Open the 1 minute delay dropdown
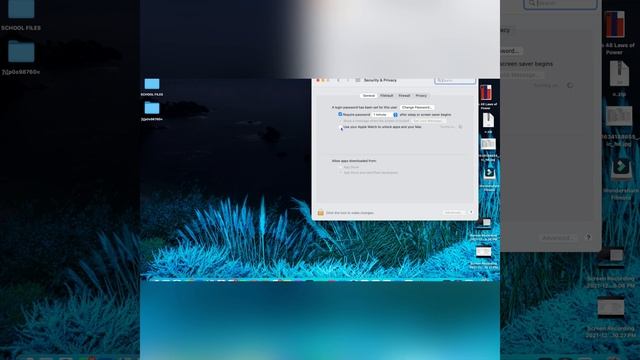The height and width of the screenshot is (360, 640). 384,115
